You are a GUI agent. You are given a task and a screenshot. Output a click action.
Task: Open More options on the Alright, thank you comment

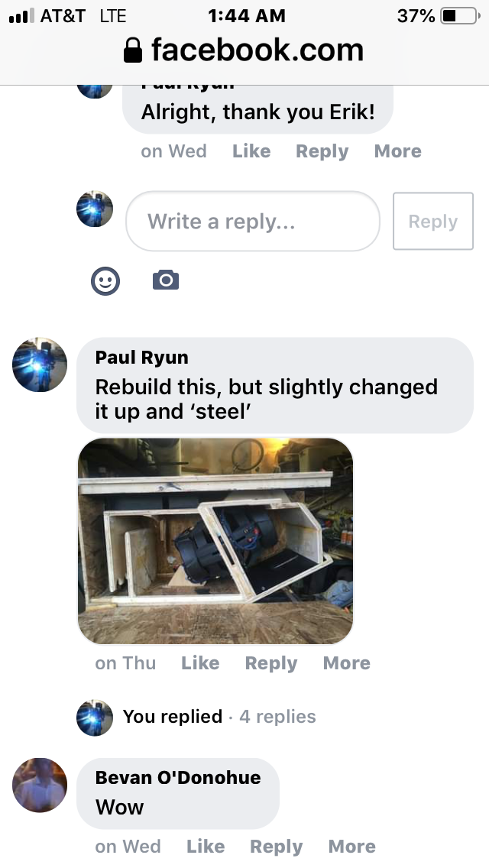(x=397, y=151)
